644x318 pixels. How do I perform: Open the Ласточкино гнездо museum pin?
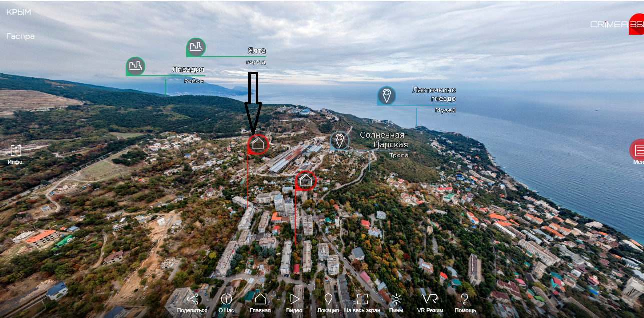386,95
